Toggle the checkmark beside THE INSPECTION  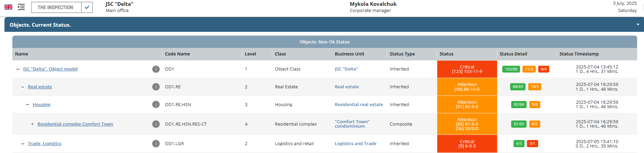click(x=87, y=7)
